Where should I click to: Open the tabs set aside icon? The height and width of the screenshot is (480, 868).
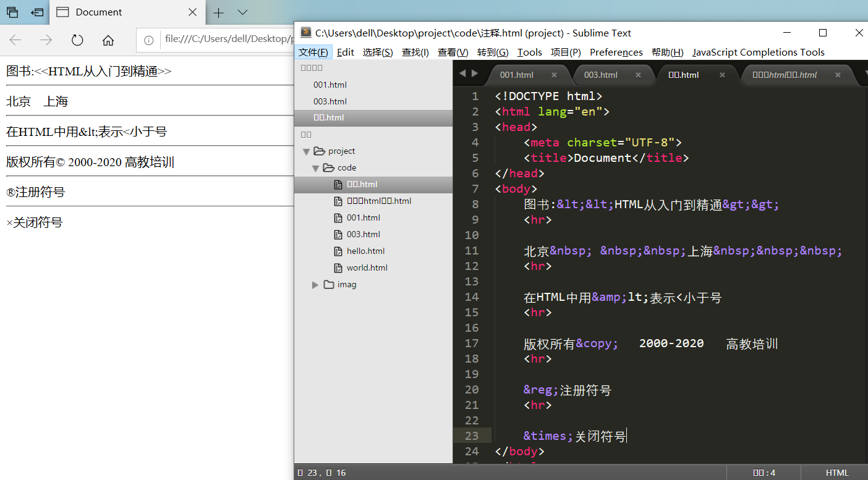(12, 12)
